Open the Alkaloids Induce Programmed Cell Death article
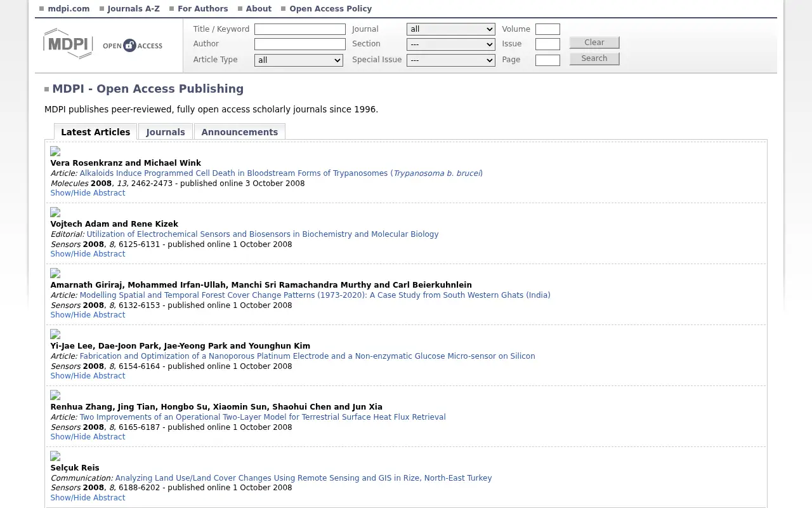 coord(281,173)
